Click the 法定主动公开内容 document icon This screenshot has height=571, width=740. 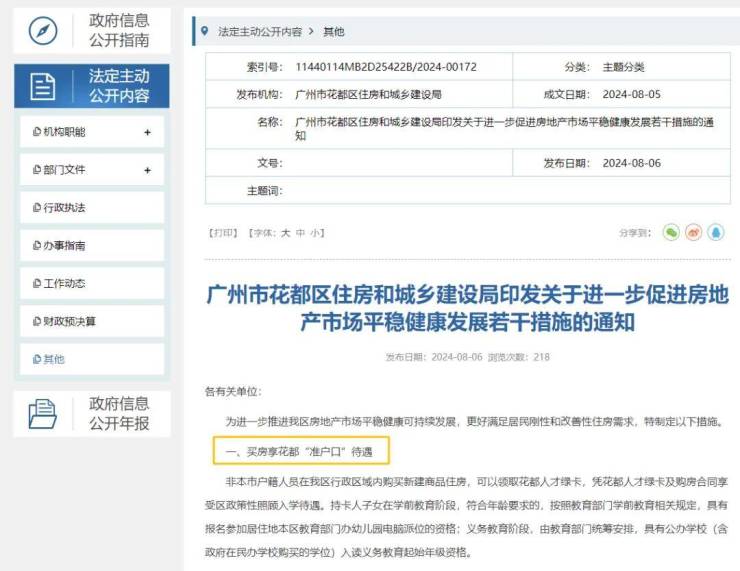[x=43, y=86]
